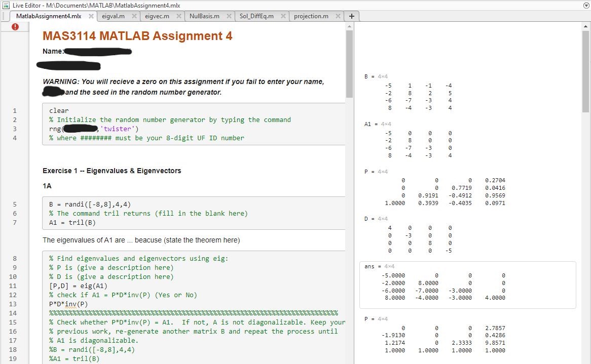Select the 'ans = 4×4' output block
Viewport: 591px width, 364px height.
467,285
